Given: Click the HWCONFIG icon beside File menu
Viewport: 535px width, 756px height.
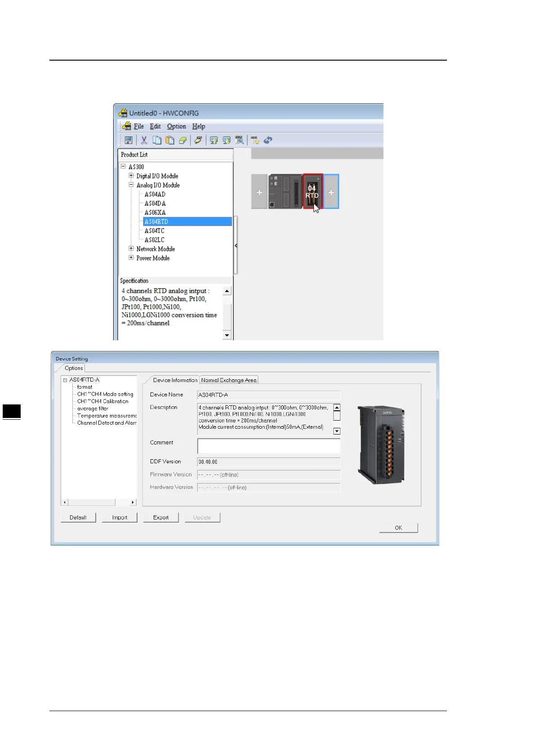Looking at the screenshot, I should pyautogui.click(x=127, y=126).
